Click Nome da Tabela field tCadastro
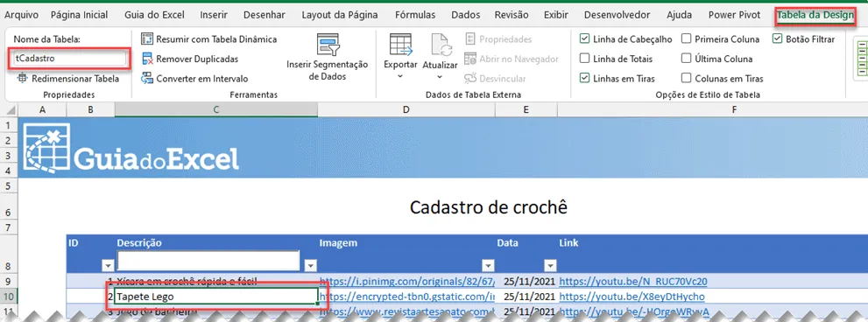Screen dimensions: 868x322 click(x=70, y=58)
